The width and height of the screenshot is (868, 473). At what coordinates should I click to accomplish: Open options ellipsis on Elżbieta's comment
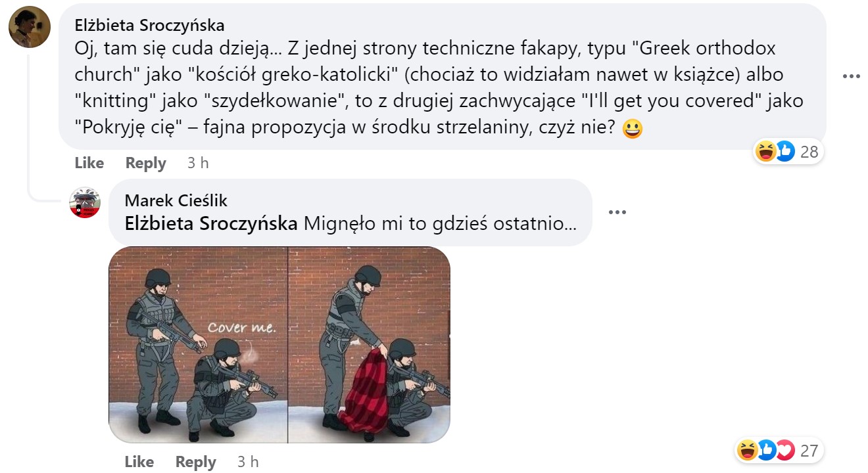pyautogui.click(x=852, y=77)
